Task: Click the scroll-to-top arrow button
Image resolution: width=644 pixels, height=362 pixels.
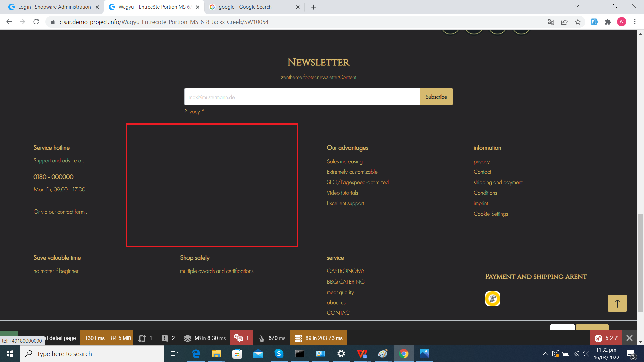Action: click(x=617, y=303)
